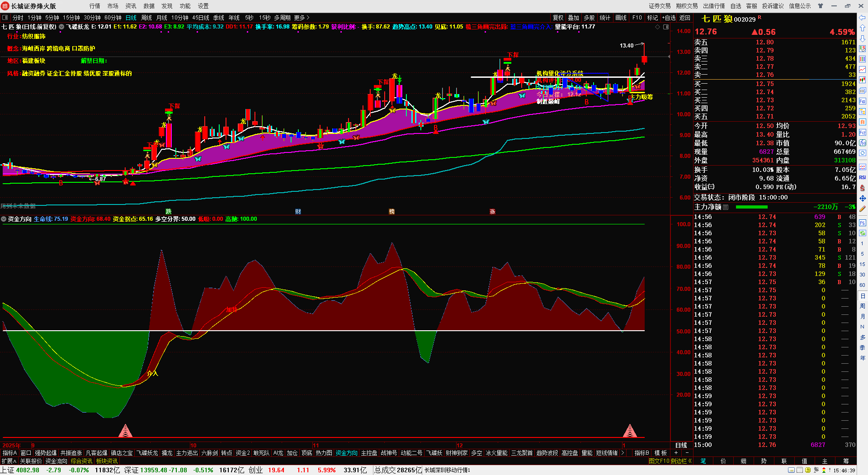Image resolution: width=868 pixels, height=475 pixels.
Task: Open the 指标B selector
Action: coord(642,453)
